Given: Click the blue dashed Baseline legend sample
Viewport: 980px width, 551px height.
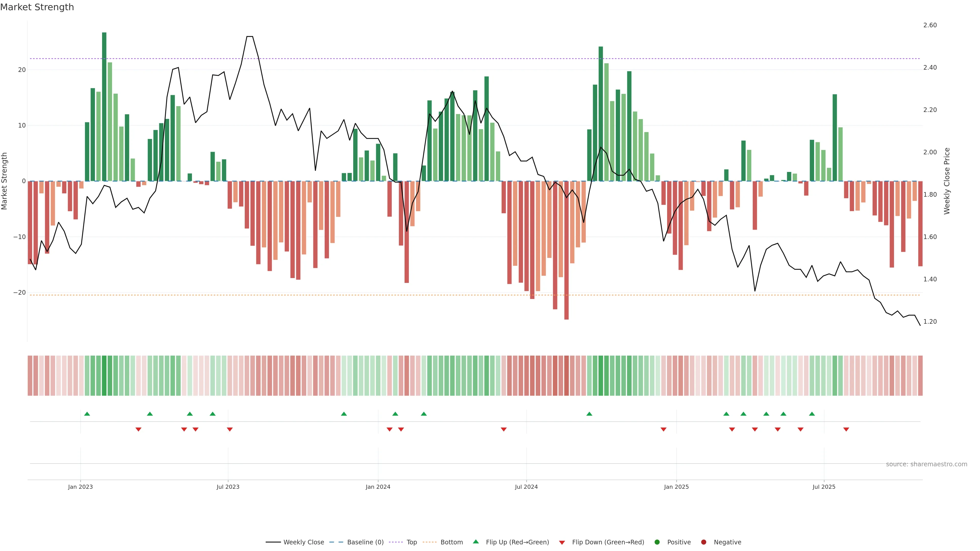Looking at the screenshot, I should pyautogui.click(x=336, y=542).
